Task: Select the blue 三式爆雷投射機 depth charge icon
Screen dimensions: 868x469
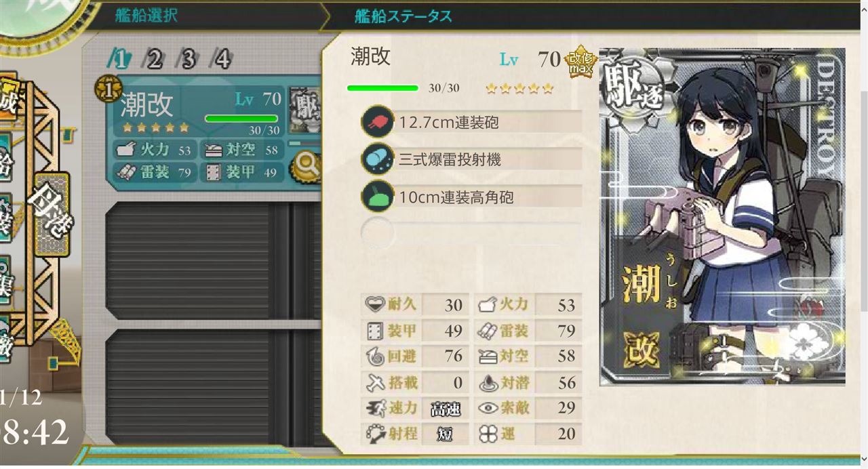Action: coord(376,159)
